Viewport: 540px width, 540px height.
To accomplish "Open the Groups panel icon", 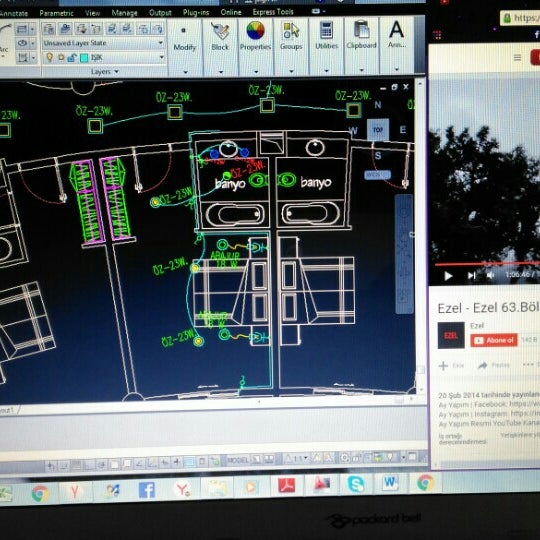I will 291,31.
